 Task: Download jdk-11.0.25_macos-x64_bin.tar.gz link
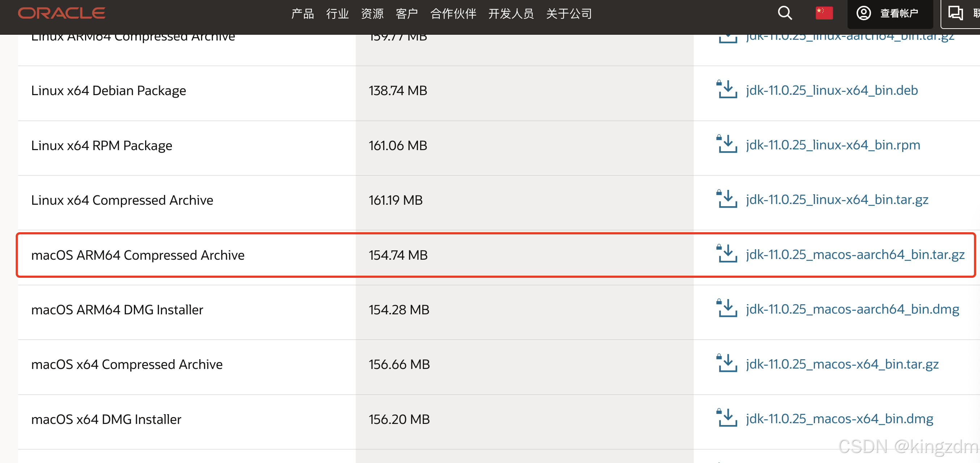[x=842, y=364]
